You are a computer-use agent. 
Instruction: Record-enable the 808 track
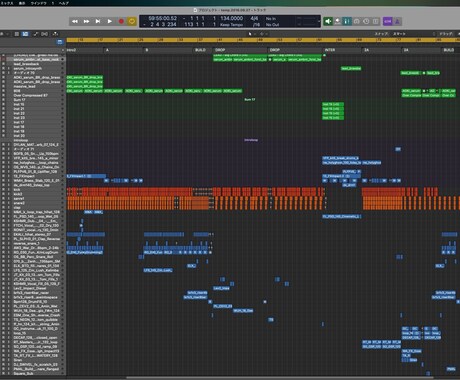4,91
